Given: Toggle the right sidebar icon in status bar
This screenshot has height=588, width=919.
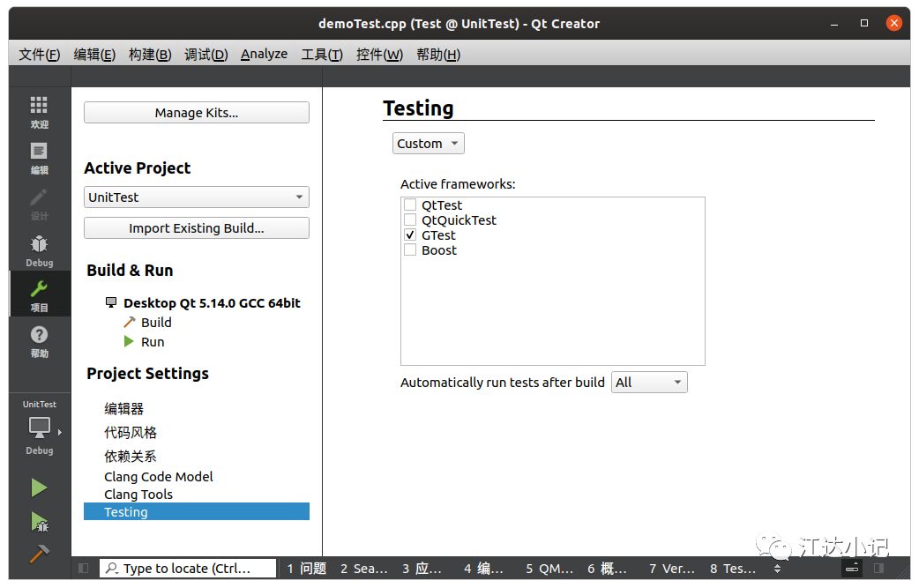Looking at the screenshot, I should point(878,568).
